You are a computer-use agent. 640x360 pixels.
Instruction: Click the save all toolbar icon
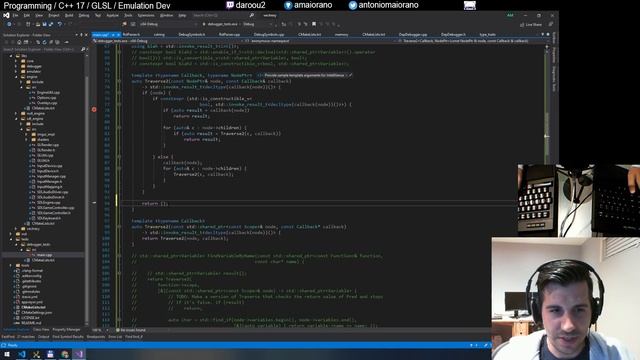(51, 24)
